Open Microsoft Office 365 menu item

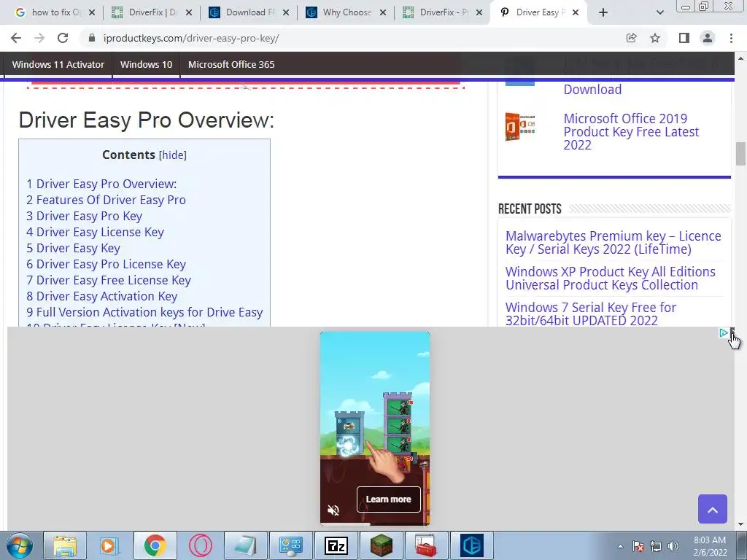(x=231, y=64)
